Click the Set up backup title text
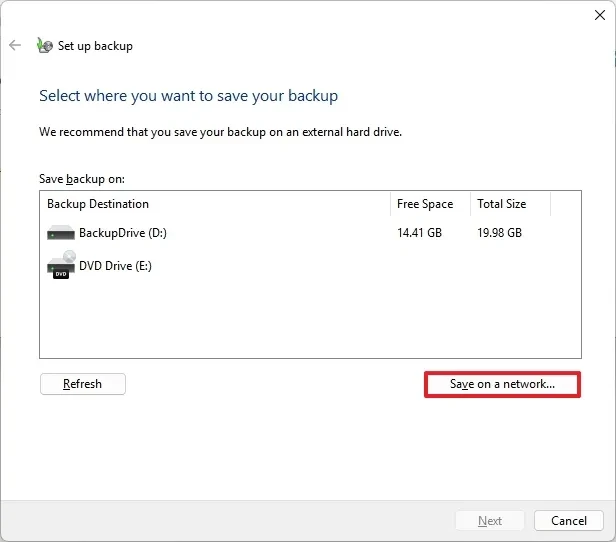616x542 pixels. pos(95,46)
